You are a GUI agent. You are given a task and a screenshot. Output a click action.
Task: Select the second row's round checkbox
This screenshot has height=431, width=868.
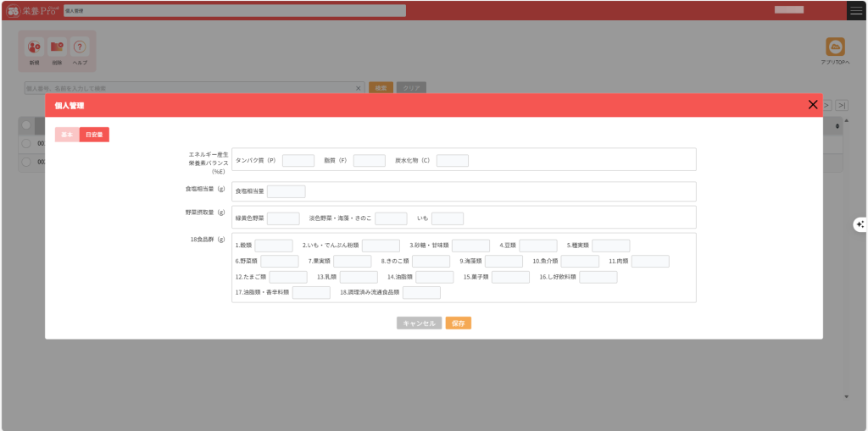(26, 161)
